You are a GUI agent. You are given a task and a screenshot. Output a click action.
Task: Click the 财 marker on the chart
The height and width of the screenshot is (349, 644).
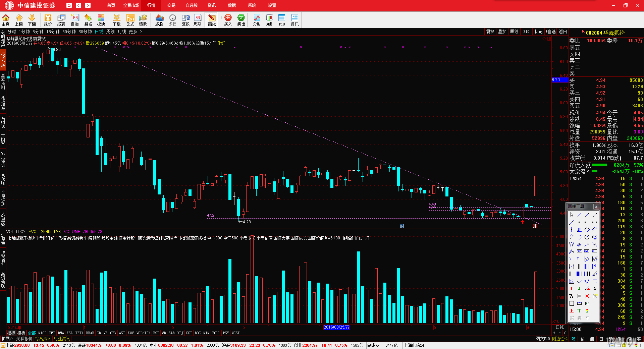402,226
